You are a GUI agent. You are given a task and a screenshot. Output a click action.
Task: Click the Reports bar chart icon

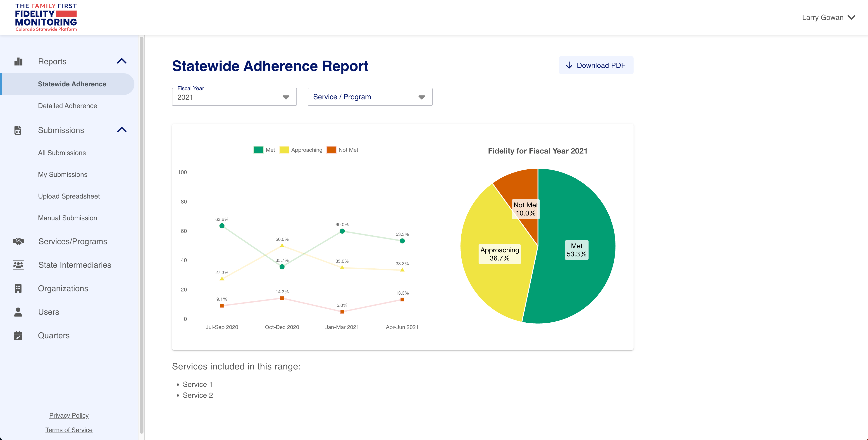pyautogui.click(x=19, y=62)
